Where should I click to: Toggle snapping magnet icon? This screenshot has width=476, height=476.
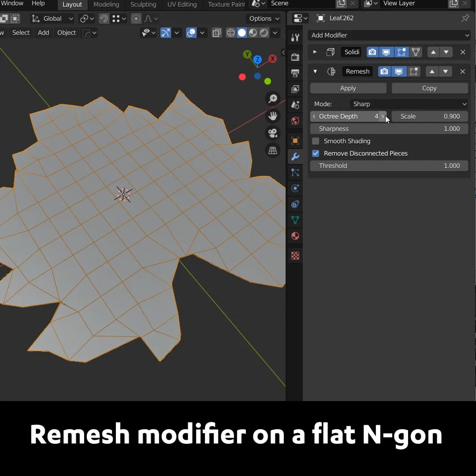(104, 19)
